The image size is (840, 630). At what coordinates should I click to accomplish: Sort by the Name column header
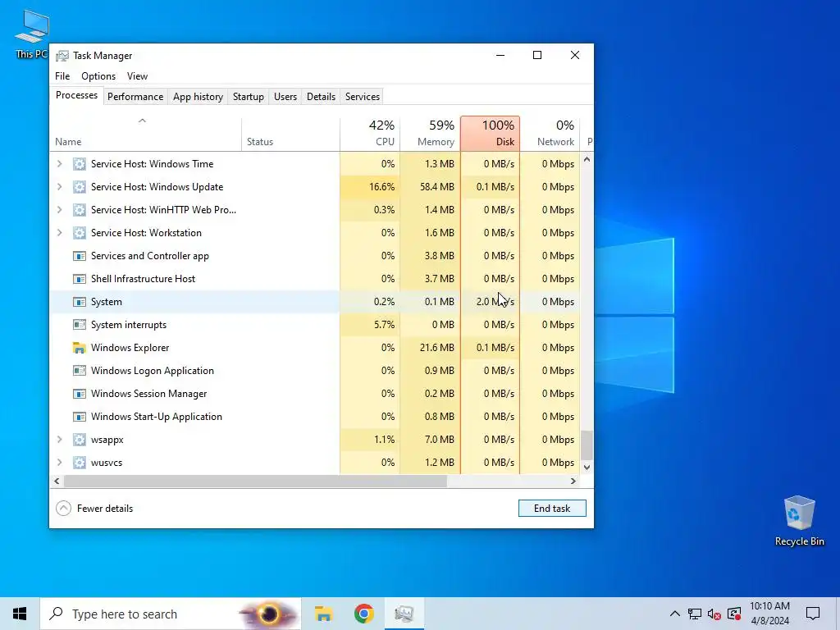(146, 134)
